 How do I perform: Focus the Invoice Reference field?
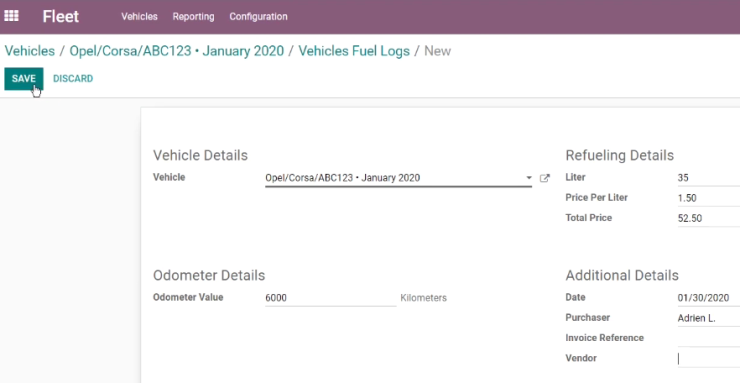click(709, 339)
